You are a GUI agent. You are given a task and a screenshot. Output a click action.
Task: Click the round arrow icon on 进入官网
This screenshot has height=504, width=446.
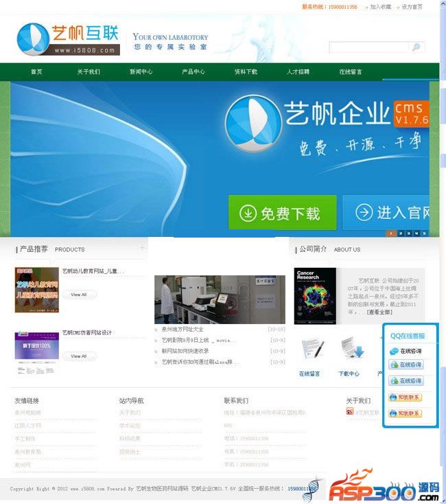point(364,212)
